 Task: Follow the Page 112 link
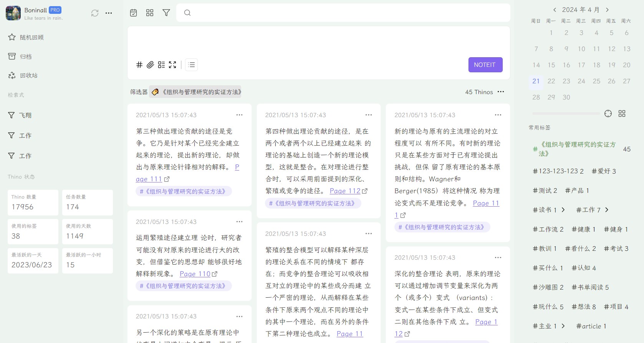(x=345, y=191)
